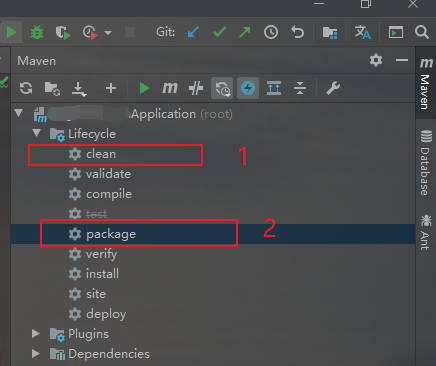Expand All Maven tree nodes icon

274,88
